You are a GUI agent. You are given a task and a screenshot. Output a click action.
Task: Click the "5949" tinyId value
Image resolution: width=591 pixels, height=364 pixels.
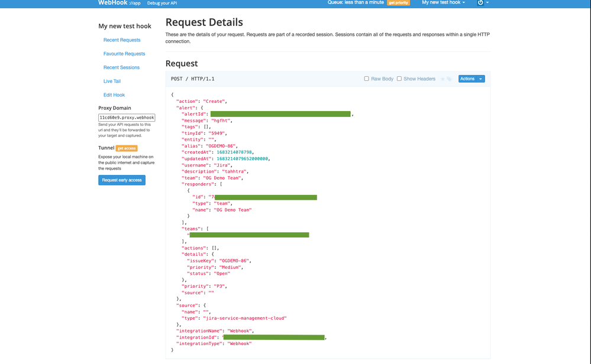tap(217, 134)
